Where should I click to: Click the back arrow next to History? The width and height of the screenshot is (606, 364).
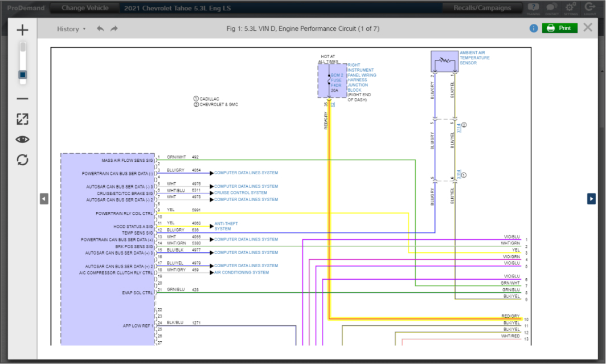click(100, 28)
